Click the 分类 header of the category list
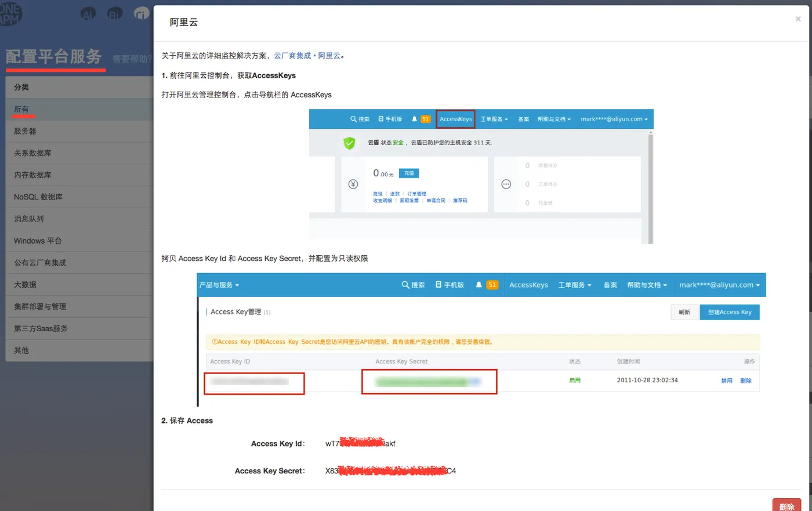 79,87
